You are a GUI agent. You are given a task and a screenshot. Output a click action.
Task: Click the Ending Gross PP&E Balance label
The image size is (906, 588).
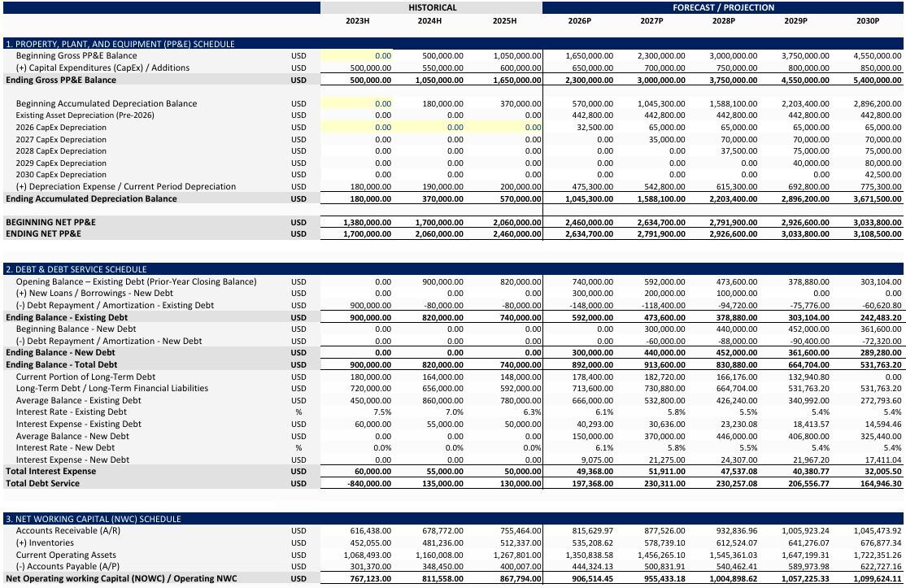[61, 81]
